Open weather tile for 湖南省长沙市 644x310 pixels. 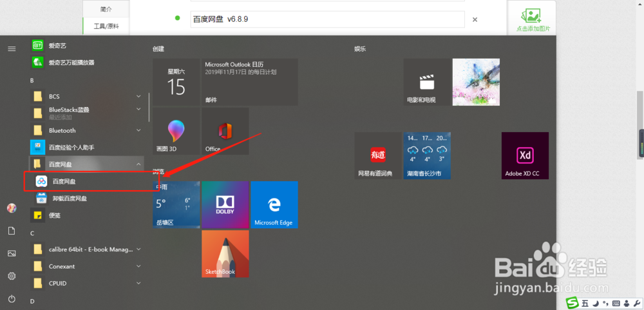point(427,155)
